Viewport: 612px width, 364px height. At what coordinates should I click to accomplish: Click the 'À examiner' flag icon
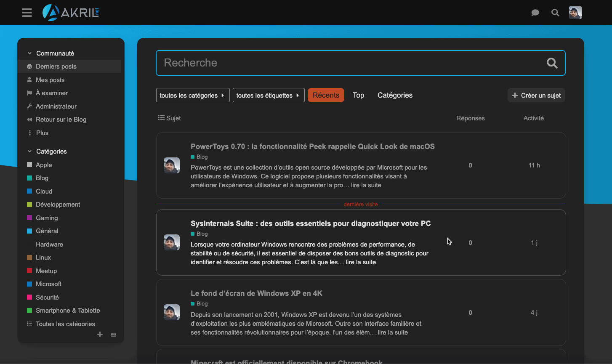point(29,93)
